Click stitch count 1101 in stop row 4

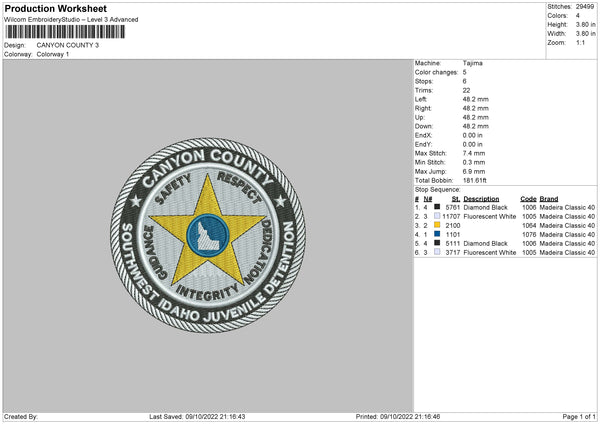(453, 235)
